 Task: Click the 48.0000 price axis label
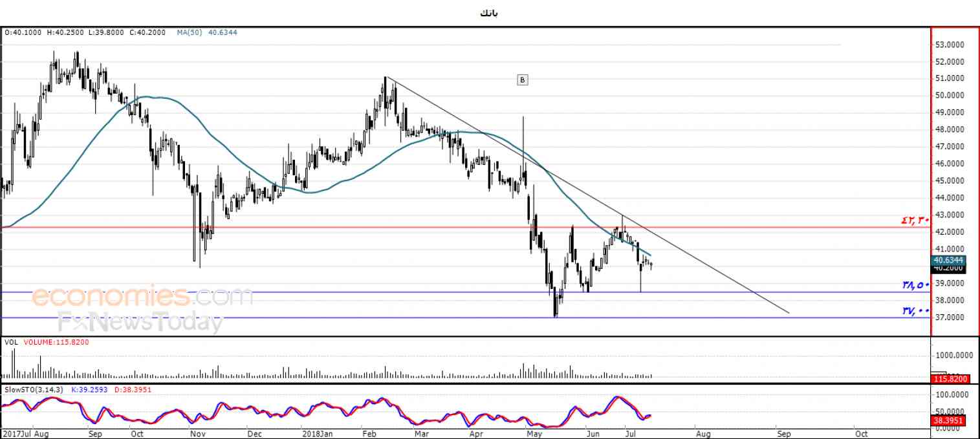point(950,129)
